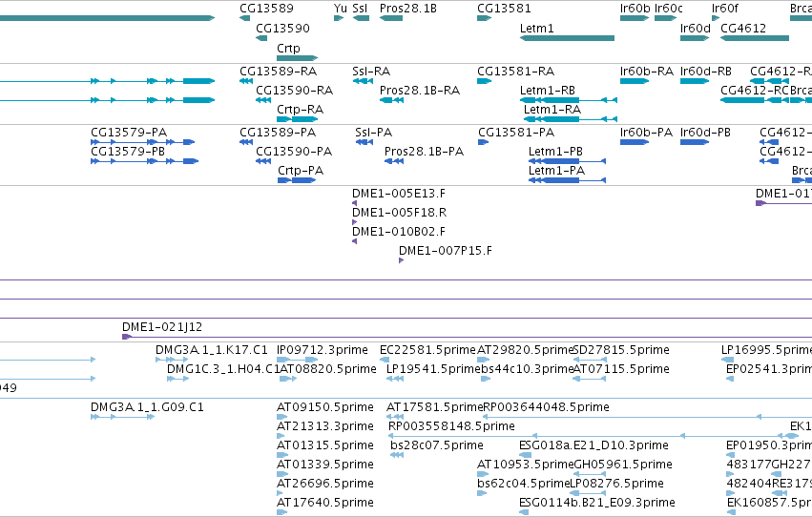Select the AT07115.5prime EST feature
The image size is (812, 517).
tap(590, 379)
